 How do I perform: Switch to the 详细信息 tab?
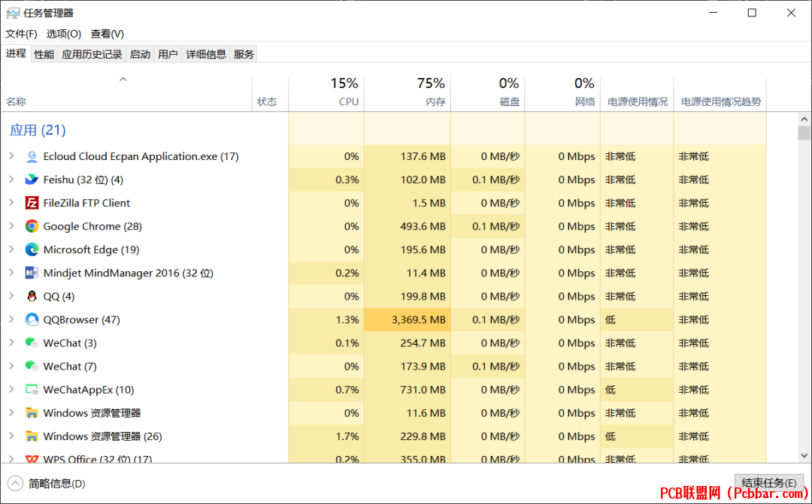coord(206,54)
